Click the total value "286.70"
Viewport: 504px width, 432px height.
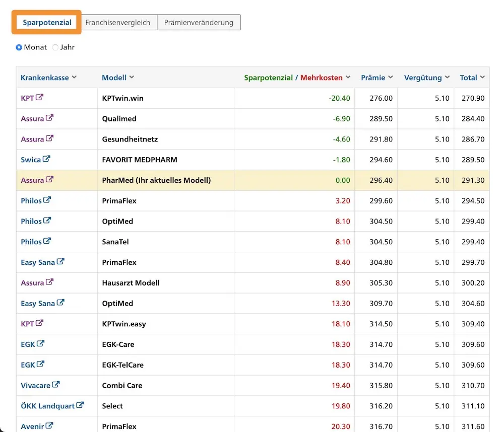[473, 139]
